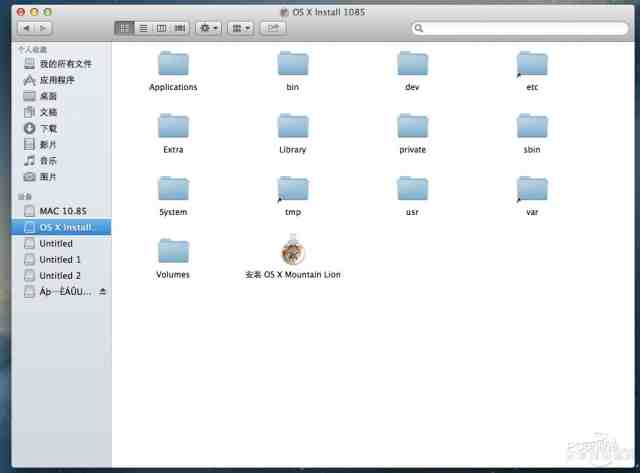Click the window title proxy icon
The width and height of the screenshot is (640, 473).
pos(284,12)
